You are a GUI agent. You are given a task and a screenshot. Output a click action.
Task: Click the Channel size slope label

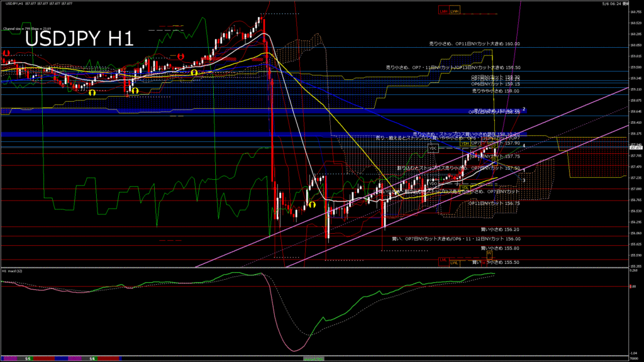27,29
